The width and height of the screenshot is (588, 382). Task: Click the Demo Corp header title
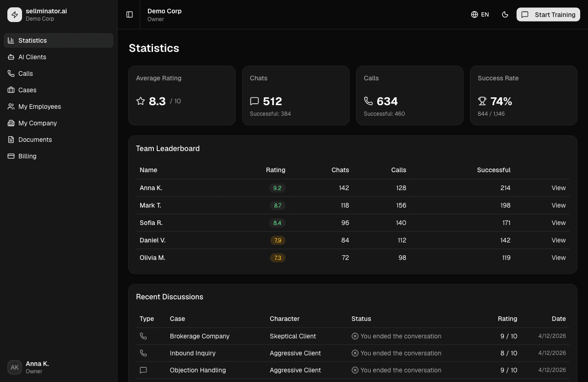click(x=164, y=11)
